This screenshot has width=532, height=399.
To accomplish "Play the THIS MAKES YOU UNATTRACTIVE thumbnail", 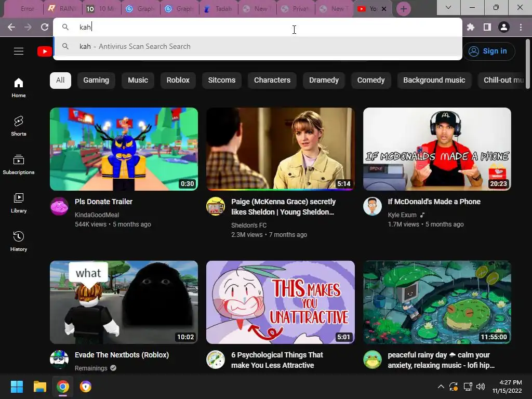I will (x=281, y=302).
